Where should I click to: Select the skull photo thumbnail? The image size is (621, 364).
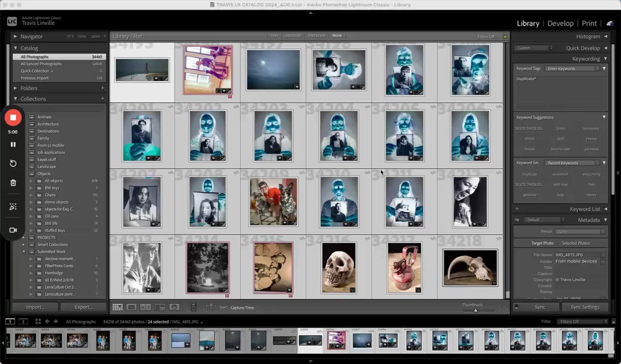click(x=339, y=267)
